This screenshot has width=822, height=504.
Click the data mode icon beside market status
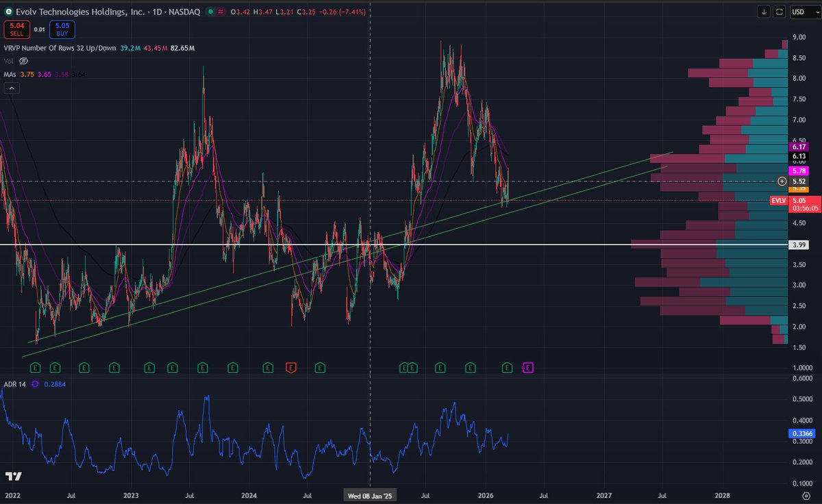(x=220, y=12)
